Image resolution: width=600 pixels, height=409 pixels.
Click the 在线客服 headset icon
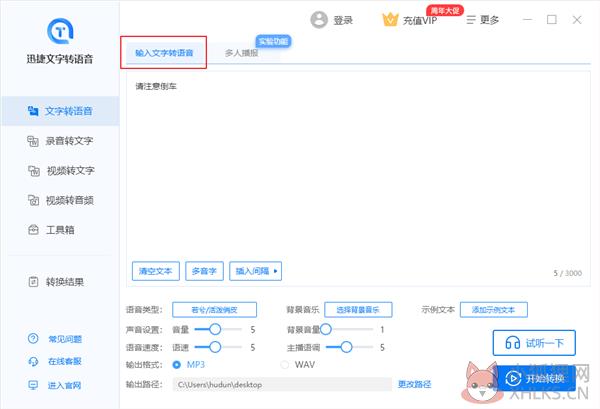tap(33, 361)
